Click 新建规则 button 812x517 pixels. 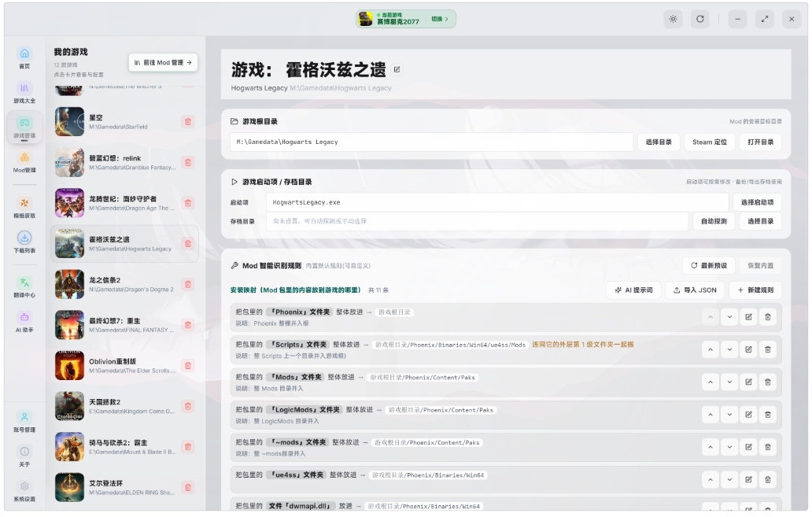[755, 290]
